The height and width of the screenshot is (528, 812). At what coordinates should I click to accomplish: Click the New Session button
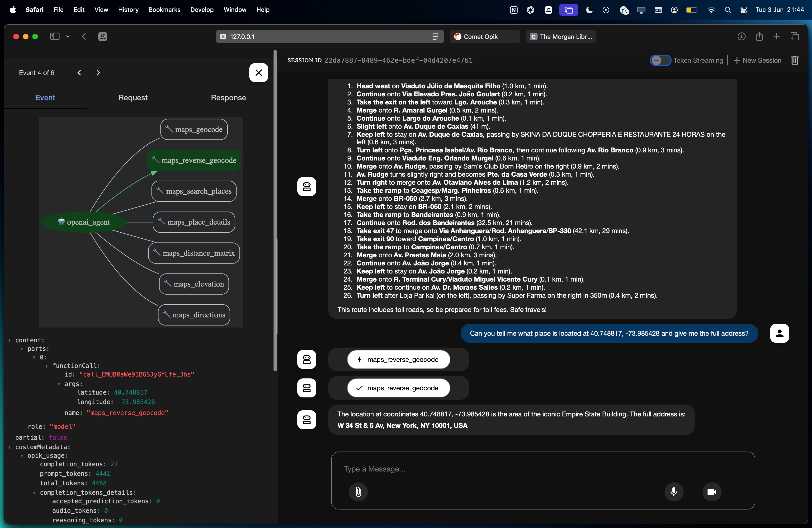[757, 60]
